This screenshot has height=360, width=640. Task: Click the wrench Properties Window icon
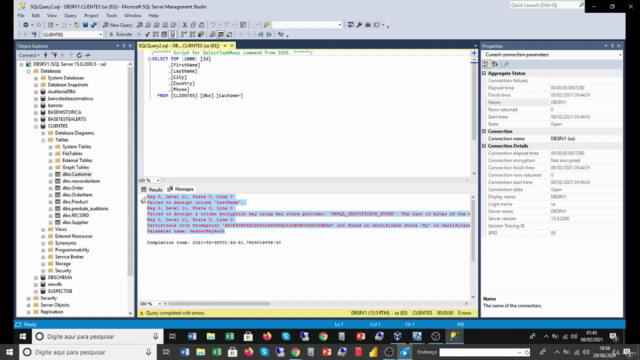point(359,25)
